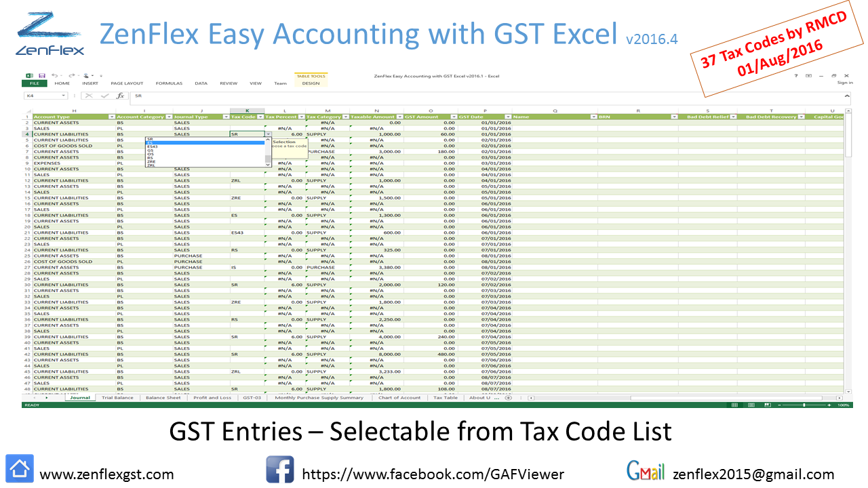Click the ZenFlex logo
The height and width of the screenshot is (488, 868).
[50, 33]
